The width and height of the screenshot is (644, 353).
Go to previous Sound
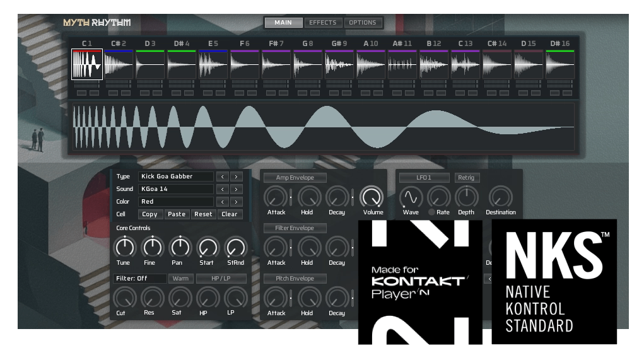click(x=223, y=189)
